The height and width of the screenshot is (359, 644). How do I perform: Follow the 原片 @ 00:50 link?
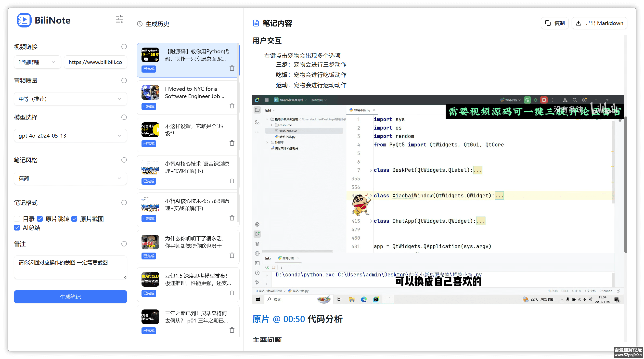click(x=279, y=319)
